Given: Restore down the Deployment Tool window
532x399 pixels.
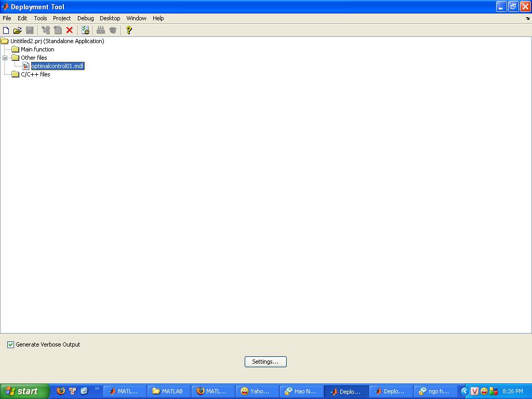Looking at the screenshot, I should 513,6.
